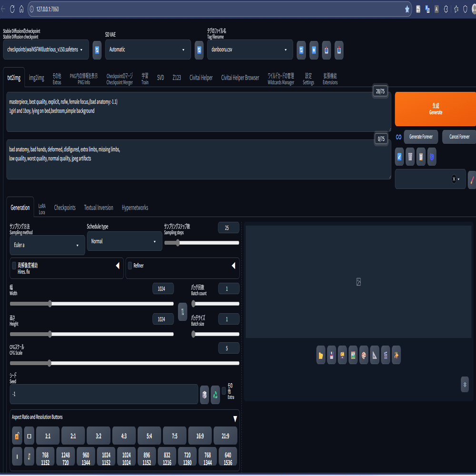
Task: Collapse Aspect Ratio and Resolution Buttons panel
Action: pyautogui.click(x=235, y=419)
